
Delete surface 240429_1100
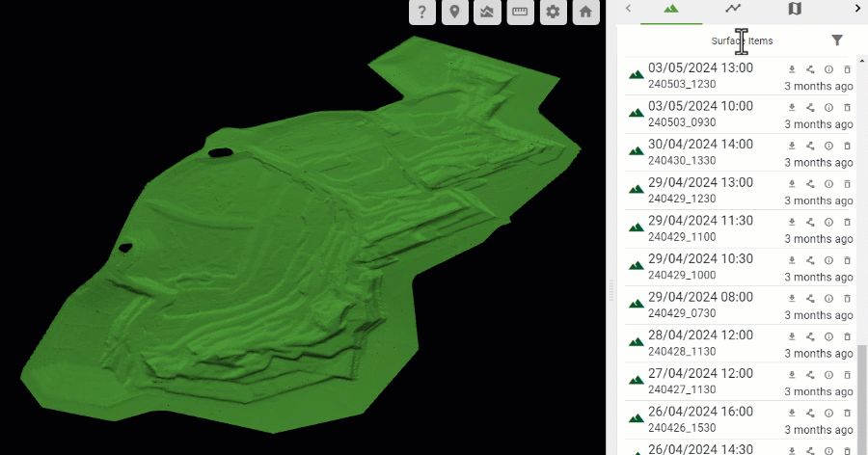(847, 222)
